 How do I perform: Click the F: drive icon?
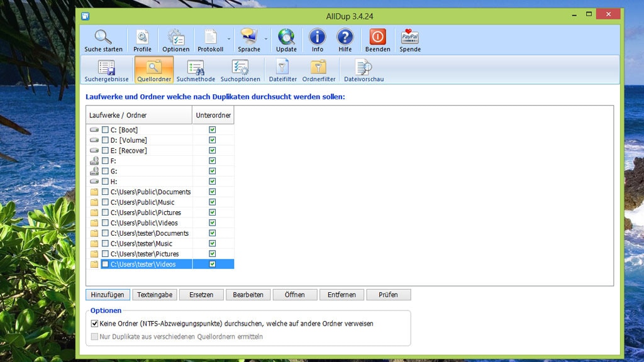coord(94,160)
